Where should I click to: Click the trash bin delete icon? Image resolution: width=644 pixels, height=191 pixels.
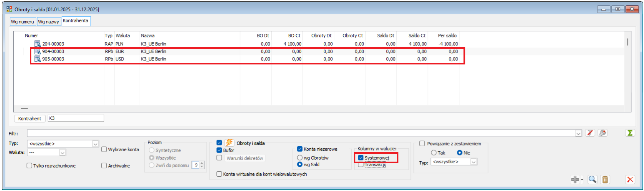(x=605, y=180)
